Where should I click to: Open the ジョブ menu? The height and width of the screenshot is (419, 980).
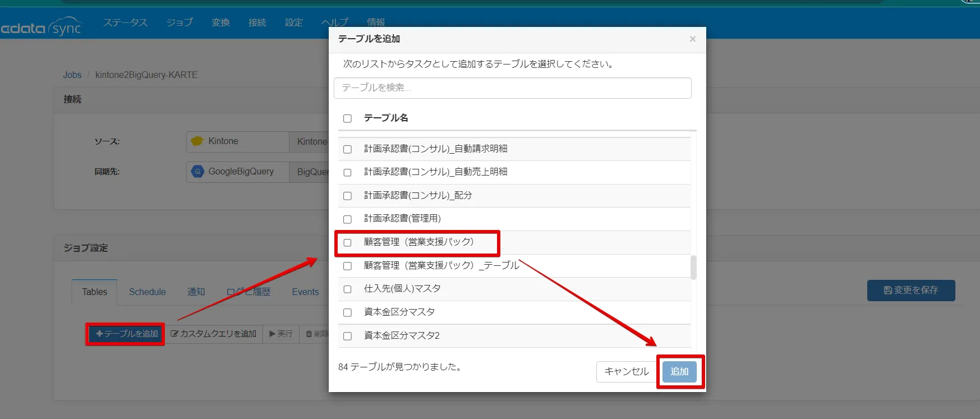click(x=180, y=22)
